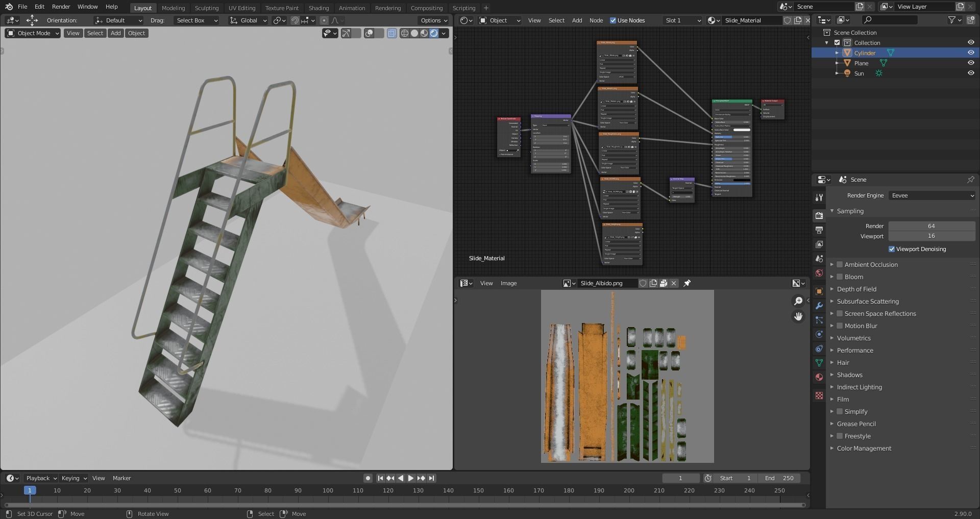Open the Render properties tab

819,216
